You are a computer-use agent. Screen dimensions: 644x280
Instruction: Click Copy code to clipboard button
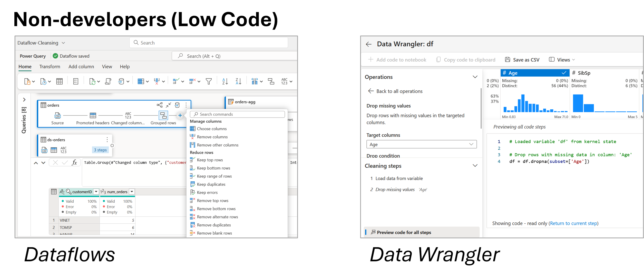(x=466, y=60)
